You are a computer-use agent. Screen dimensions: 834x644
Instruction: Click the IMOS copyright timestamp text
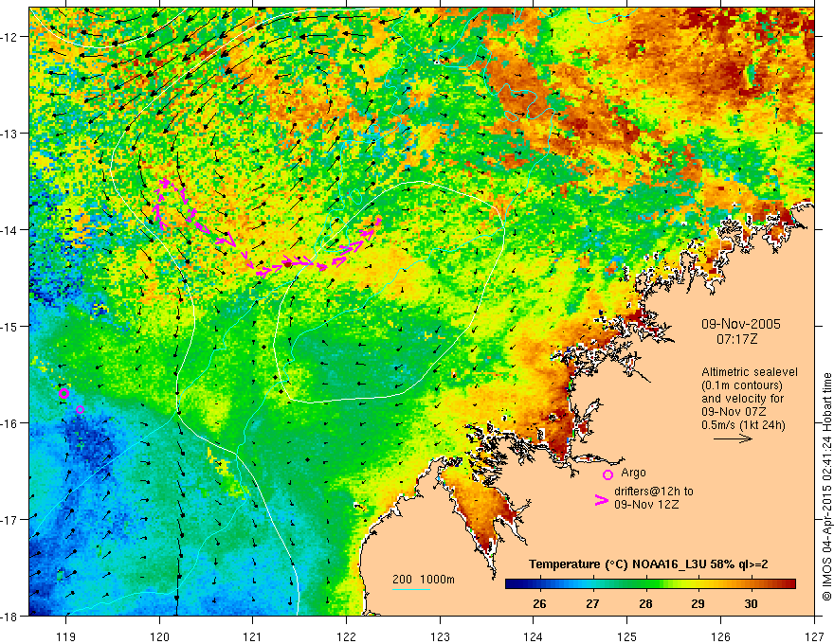tap(826, 486)
